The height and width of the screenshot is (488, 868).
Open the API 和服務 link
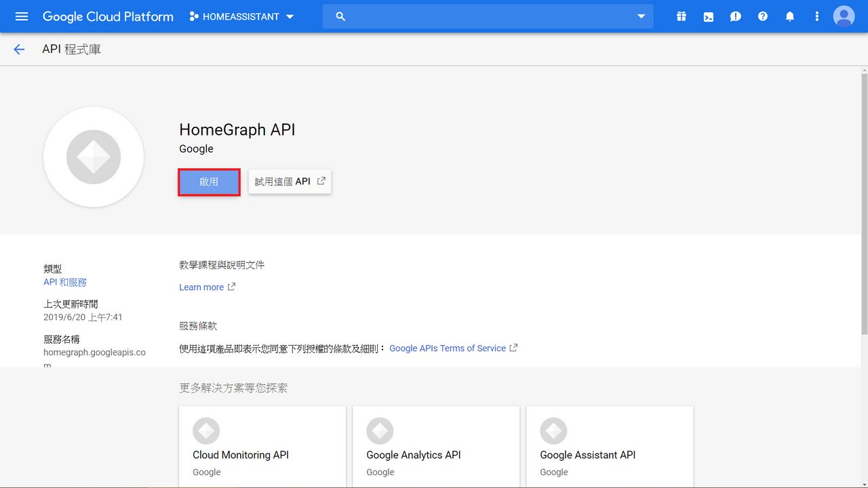coord(65,282)
